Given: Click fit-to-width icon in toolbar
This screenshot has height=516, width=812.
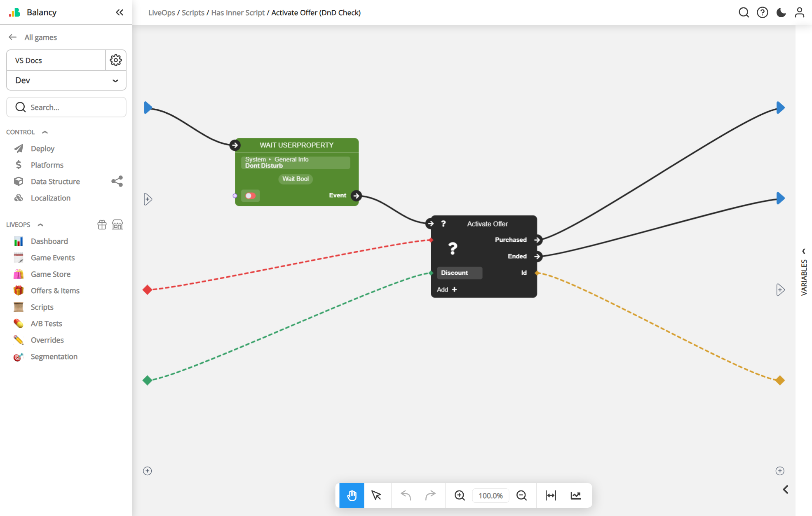Looking at the screenshot, I should [551, 495].
